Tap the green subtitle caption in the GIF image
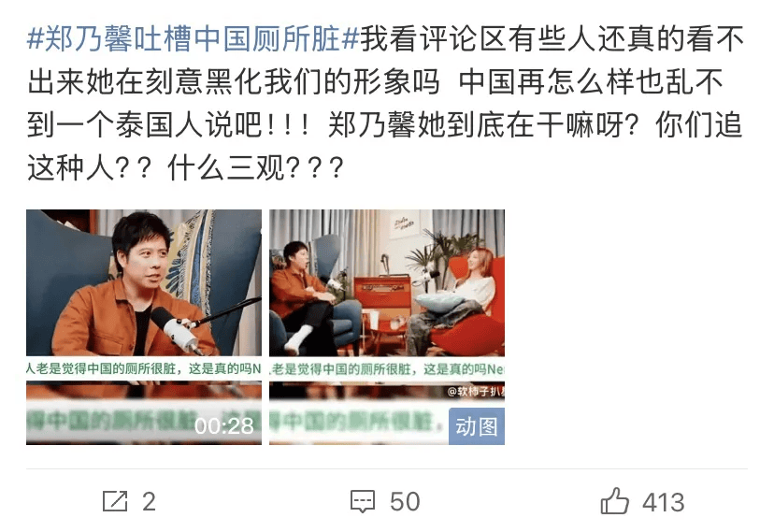Screen dimensions: 774x532 [386, 368]
